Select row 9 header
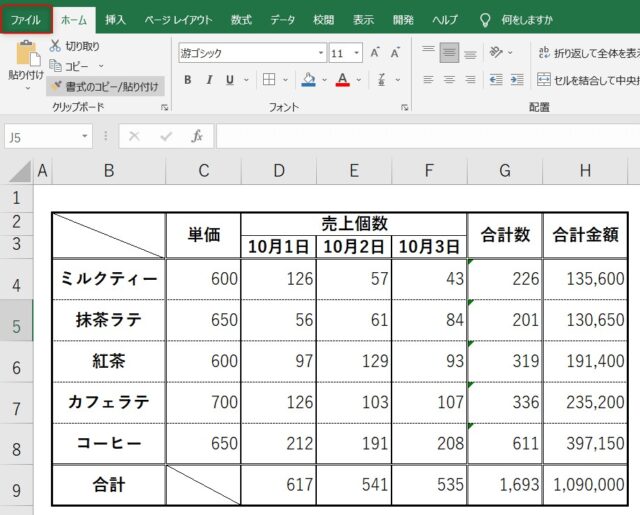640x515 pixels. coord(16,486)
